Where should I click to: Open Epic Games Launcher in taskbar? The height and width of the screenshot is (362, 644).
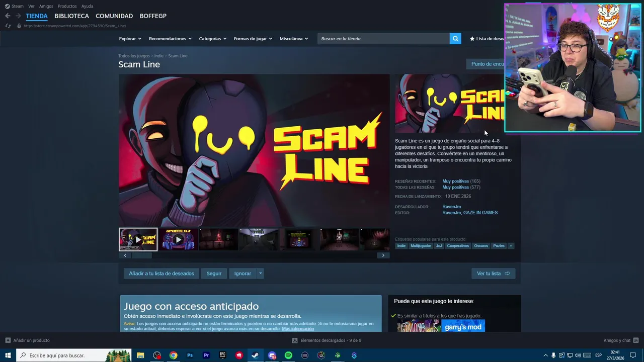(x=222, y=355)
